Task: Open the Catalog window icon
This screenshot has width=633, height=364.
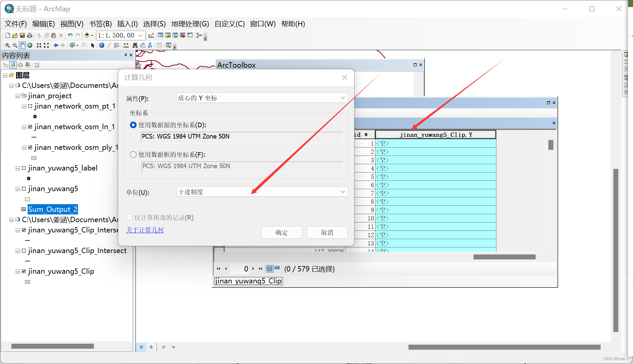Action: tap(168, 35)
